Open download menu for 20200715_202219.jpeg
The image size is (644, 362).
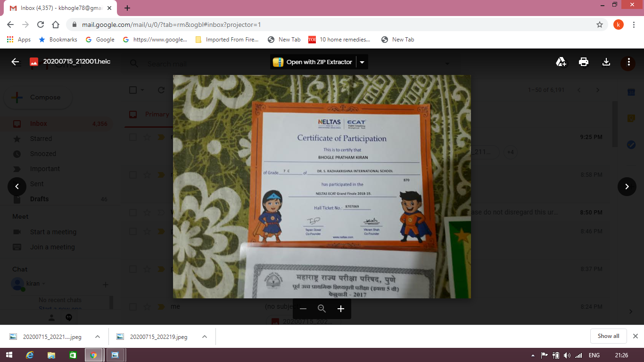205,337
